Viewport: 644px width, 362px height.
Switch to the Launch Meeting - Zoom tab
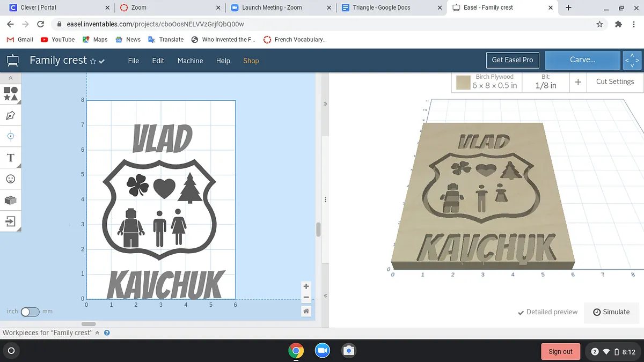pyautogui.click(x=280, y=8)
